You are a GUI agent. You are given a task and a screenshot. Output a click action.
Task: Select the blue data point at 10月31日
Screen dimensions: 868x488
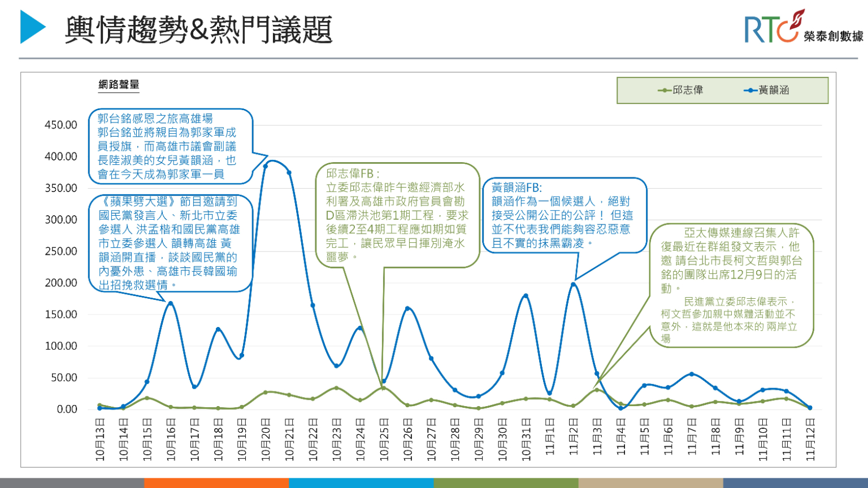coord(526,295)
